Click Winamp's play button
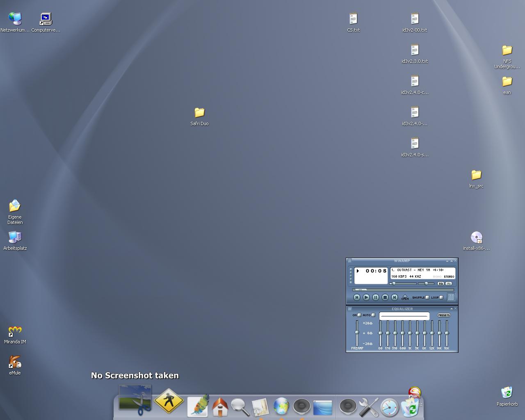This screenshot has width=525, height=420. coord(366,297)
